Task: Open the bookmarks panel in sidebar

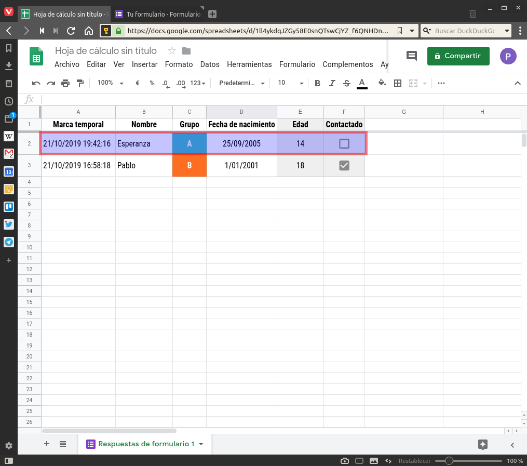Action: pos(9,48)
